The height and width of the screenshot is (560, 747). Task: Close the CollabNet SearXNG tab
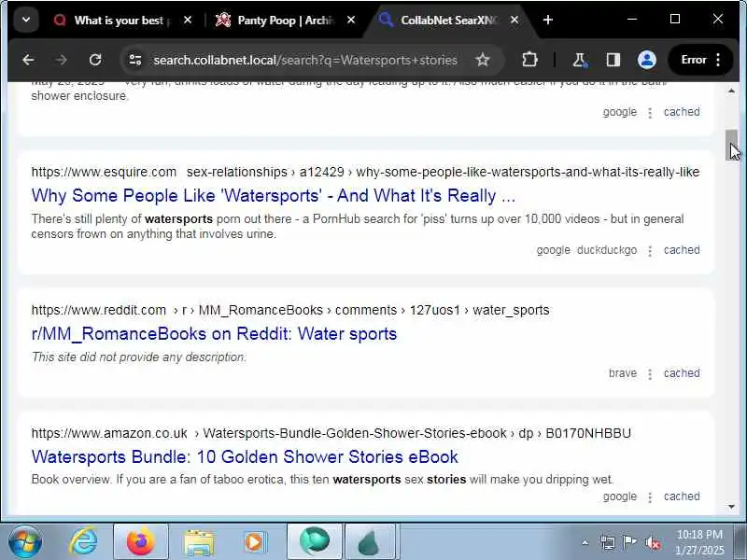coord(514,20)
